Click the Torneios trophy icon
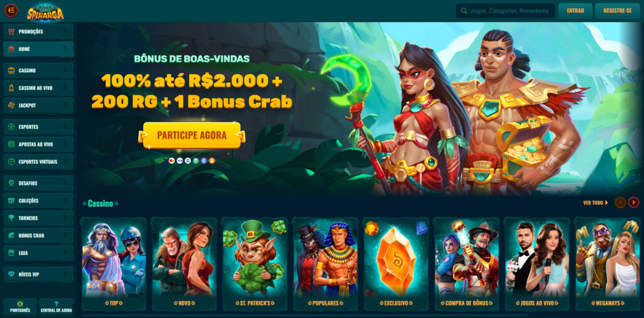 point(11,218)
